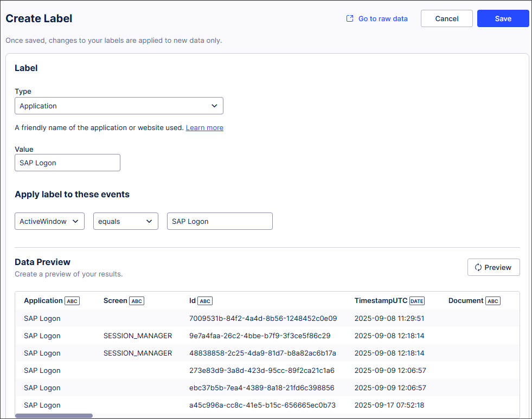The height and width of the screenshot is (419, 532).
Task: Expand the ActiveWindow field dropdown
Action: [49, 221]
